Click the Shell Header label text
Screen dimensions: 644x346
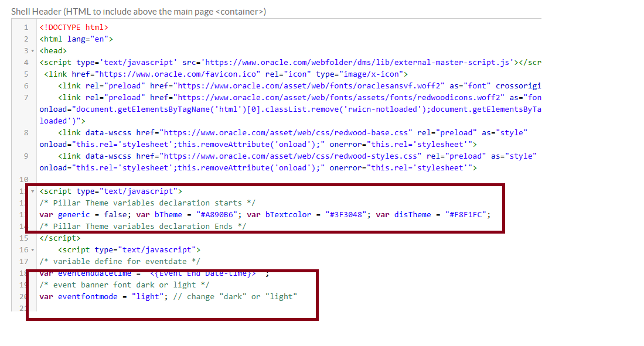(138, 12)
